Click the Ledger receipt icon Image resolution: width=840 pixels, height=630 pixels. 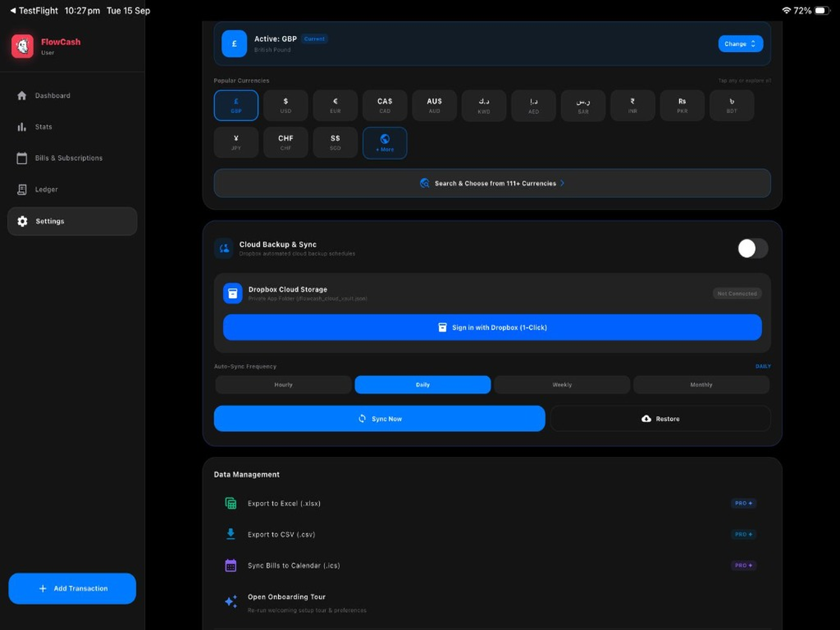pyautogui.click(x=22, y=189)
